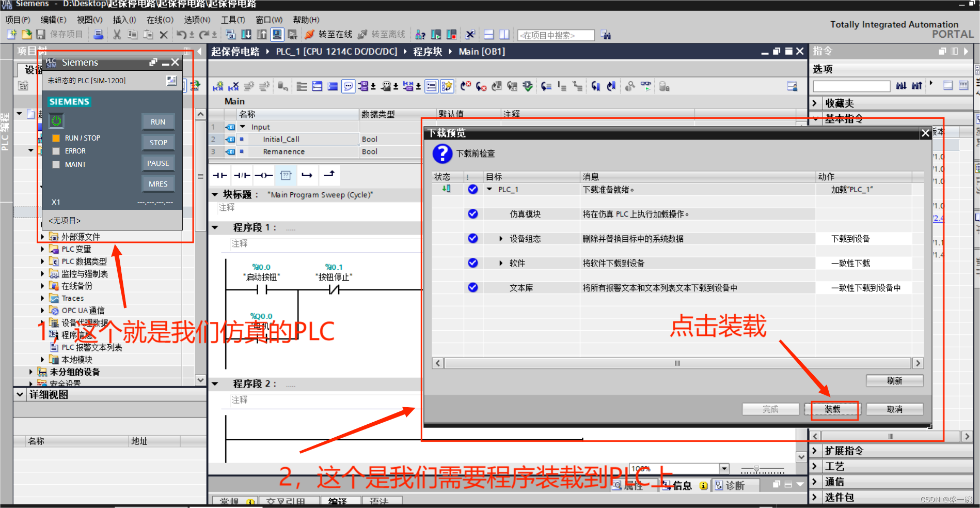Click the monitoring glasses icon in editor toolbar

[x=646, y=86]
